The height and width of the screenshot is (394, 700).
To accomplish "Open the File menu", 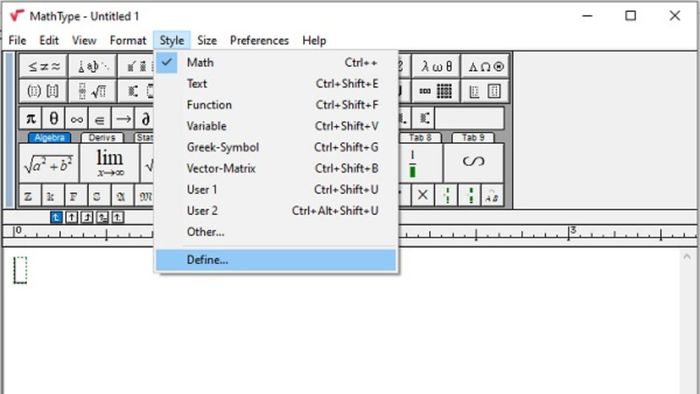I will (x=17, y=41).
